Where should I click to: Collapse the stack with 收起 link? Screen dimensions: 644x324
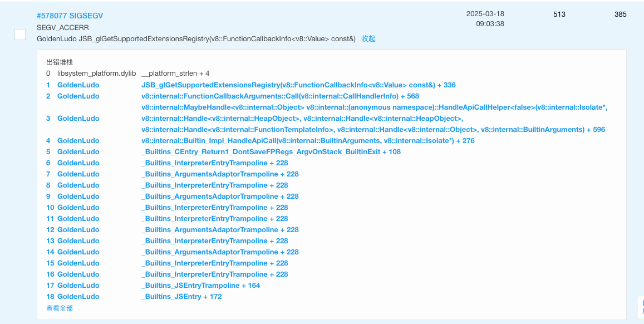tap(368, 38)
